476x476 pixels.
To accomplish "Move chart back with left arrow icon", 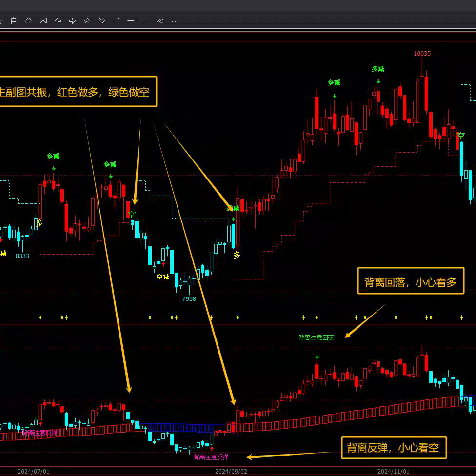I will pyautogui.click(x=58, y=21).
